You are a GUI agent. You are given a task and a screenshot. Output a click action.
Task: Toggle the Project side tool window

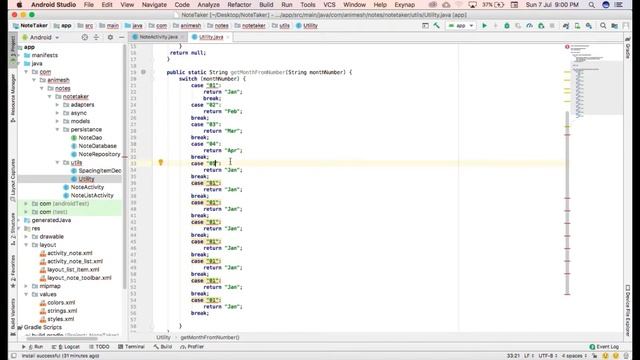point(13,49)
